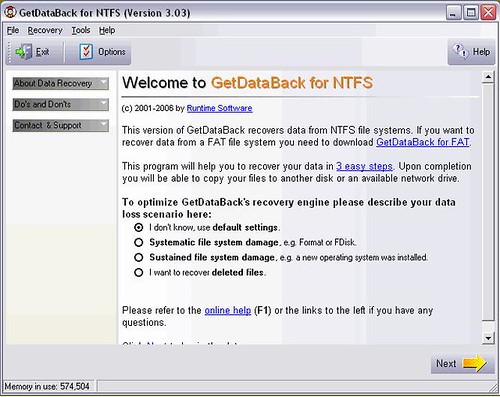
Task: Click the Exit door icon in toolbar
Action: click(24, 52)
